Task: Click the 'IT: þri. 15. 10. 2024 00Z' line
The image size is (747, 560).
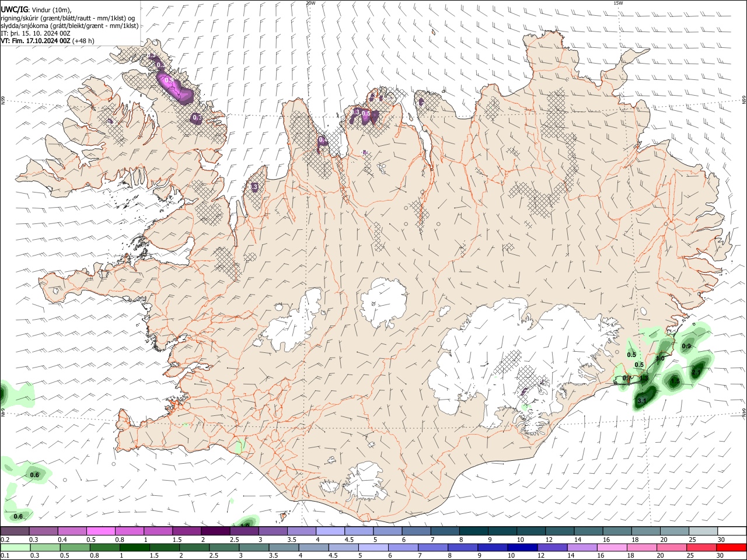Action: [36, 33]
